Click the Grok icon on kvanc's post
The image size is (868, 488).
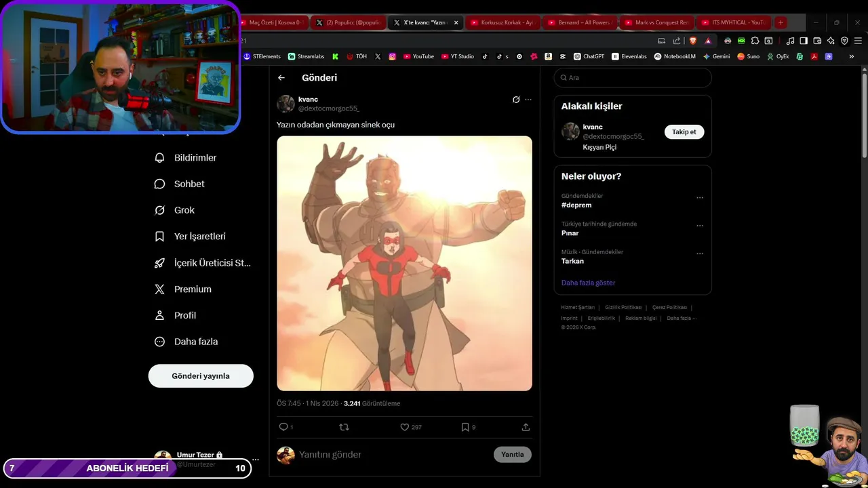pyautogui.click(x=516, y=100)
